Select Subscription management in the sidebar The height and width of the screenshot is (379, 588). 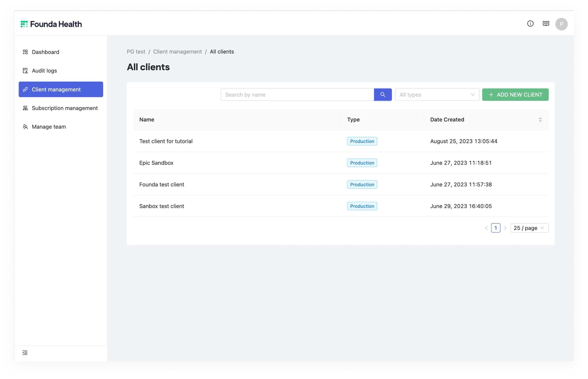(61, 108)
